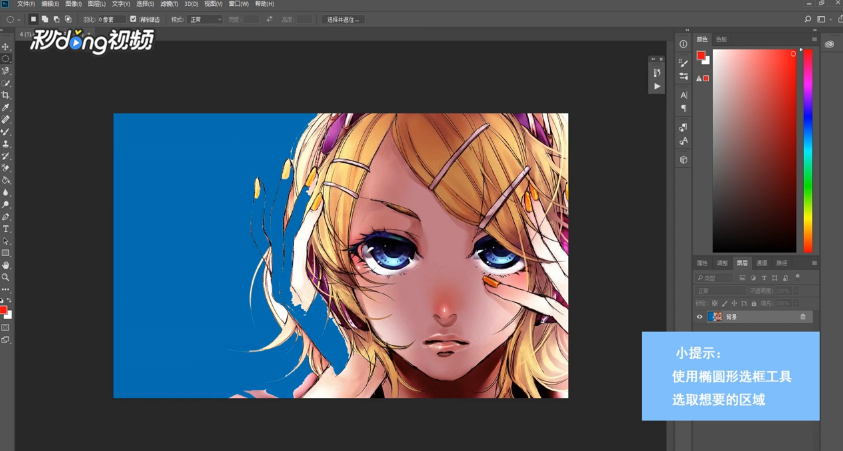843x451 pixels.
Task: Select the Elliptical Marquee tool in the toolbox
Action: [x=5, y=59]
